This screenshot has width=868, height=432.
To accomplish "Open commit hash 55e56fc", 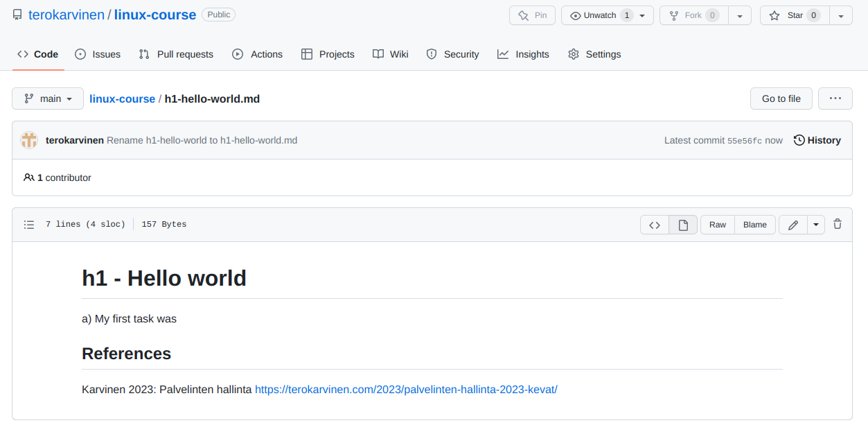I will pyautogui.click(x=744, y=141).
